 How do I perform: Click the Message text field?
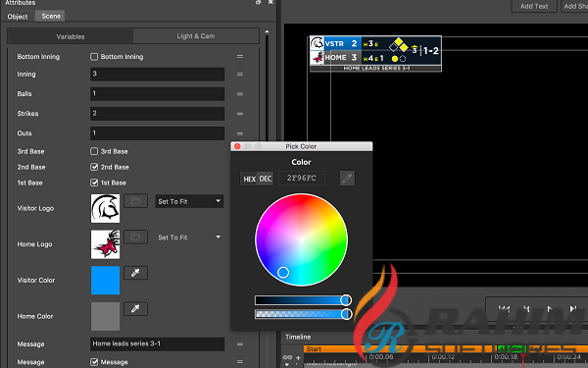[157, 344]
